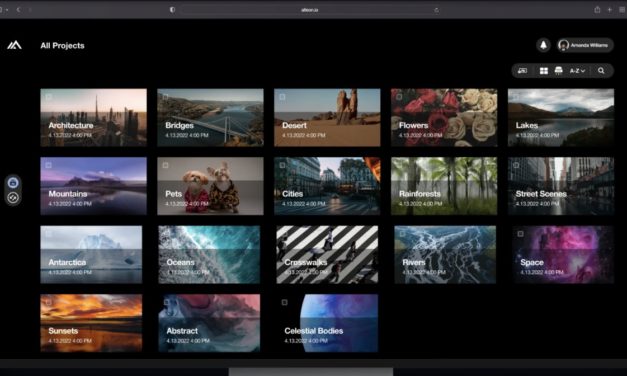Reload the page in Safari
The image size is (627, 376).
click(436, 10)
